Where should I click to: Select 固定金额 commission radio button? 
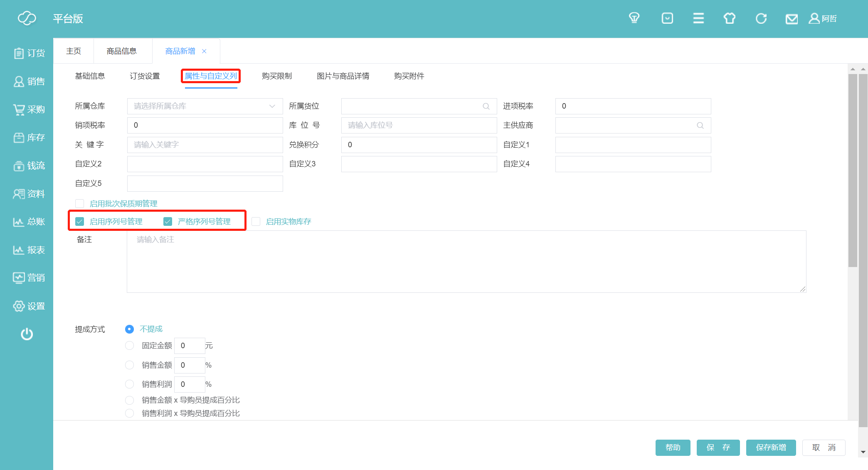pyautogui.click(x=130, y=346)
